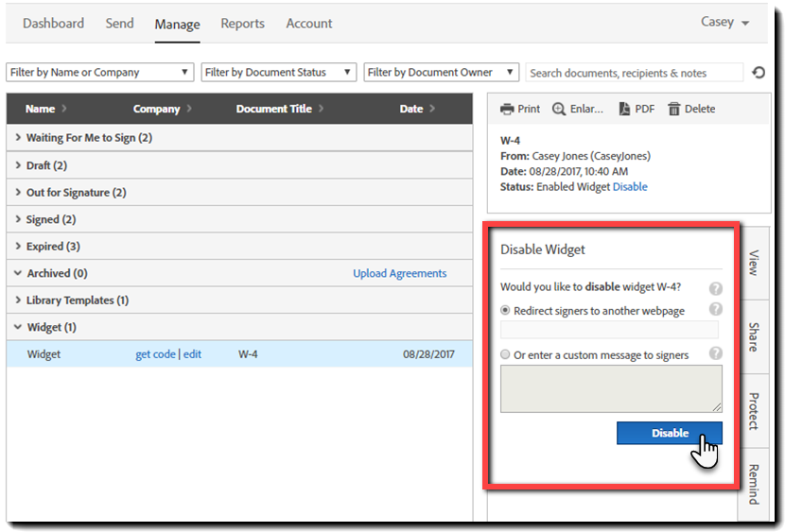
Task: Select the Manage tab
Action: coord(177,25)
